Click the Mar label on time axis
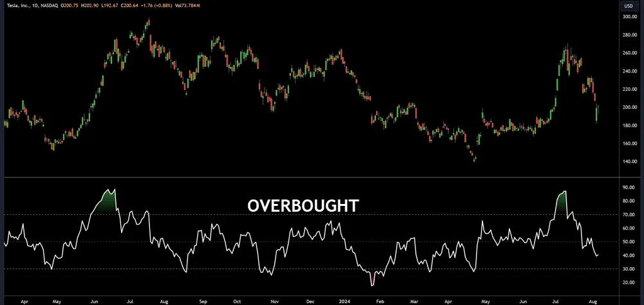This screenshot has height=305, width=644. 413,301
